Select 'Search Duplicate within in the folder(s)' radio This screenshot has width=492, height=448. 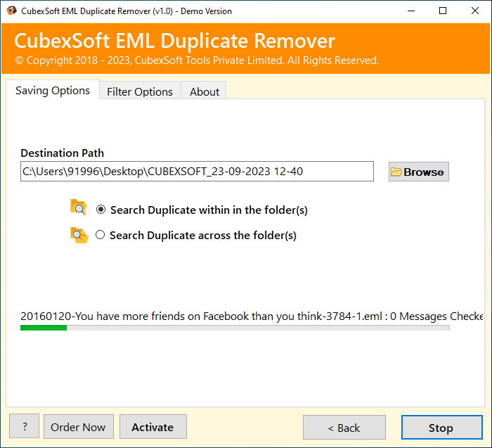101,210
